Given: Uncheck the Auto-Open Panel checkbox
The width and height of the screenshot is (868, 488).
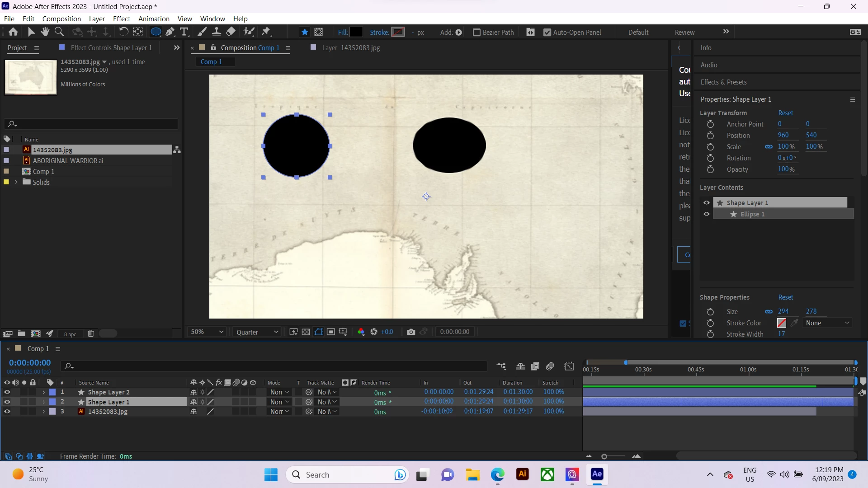Looking at the screenshot, I should coord(547,33).
